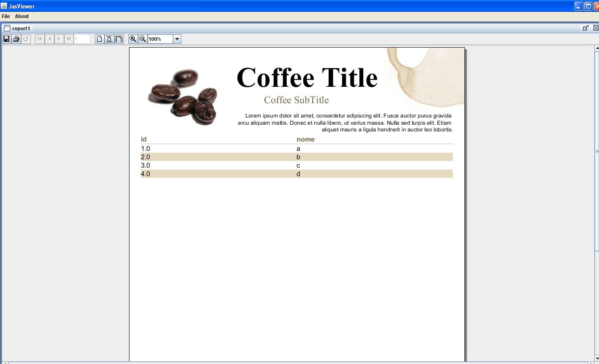Click the cell with value 3.0
The image size is (599, 364).
click(146, 166)
